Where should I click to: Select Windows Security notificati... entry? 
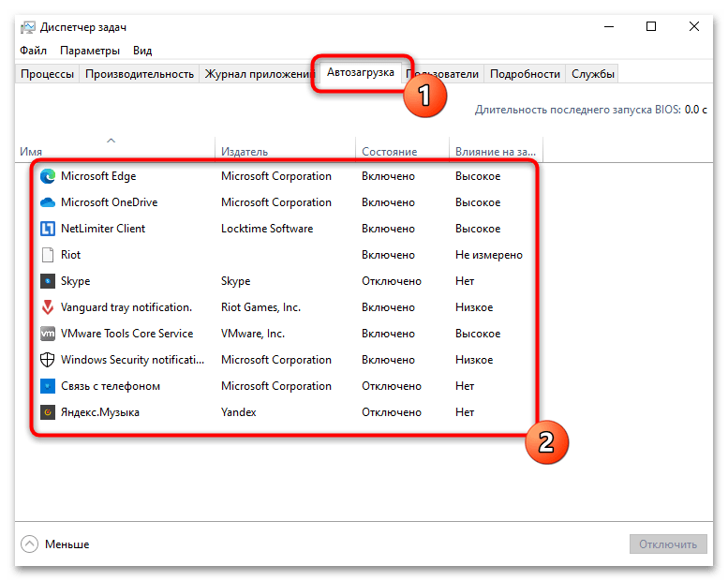point(132,360)
